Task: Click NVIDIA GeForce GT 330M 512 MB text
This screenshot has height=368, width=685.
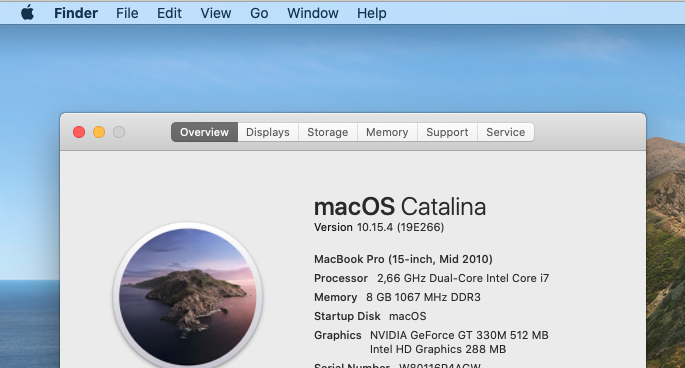Action: [459, 335]
